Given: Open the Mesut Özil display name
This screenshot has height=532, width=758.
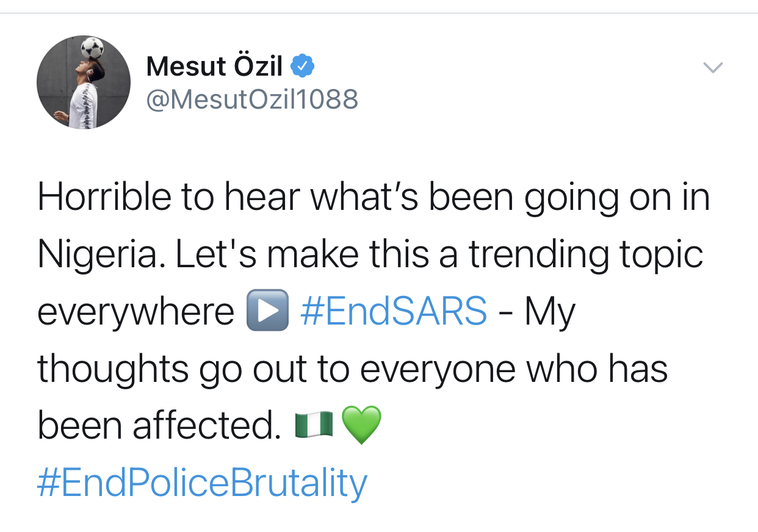Looking at the screenshot, I should coord(214,66).
